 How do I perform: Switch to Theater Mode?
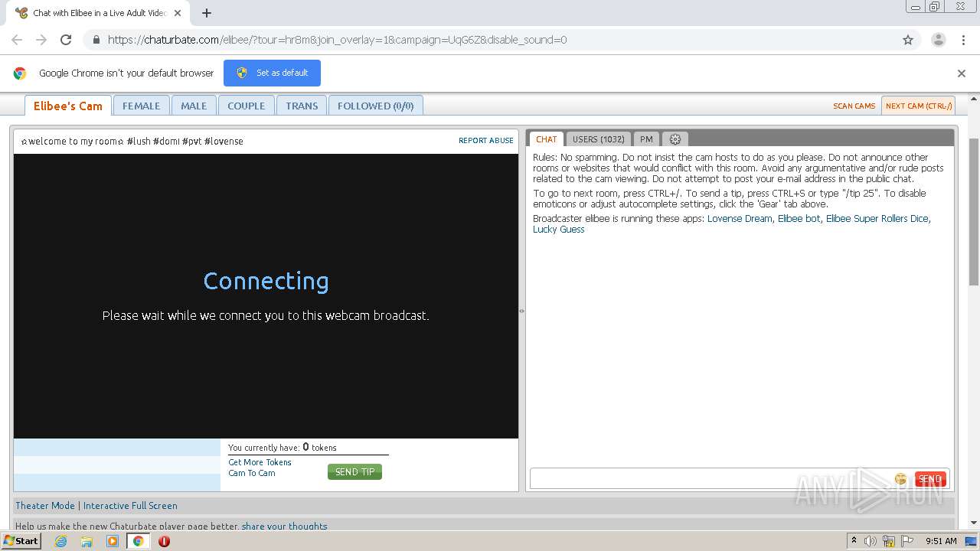(45, 506)
